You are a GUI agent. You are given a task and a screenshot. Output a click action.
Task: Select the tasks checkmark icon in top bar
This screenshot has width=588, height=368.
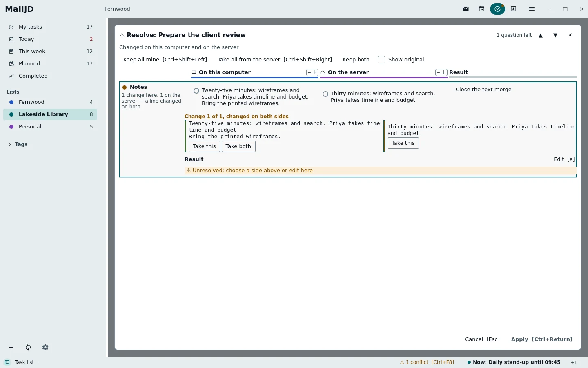click(x=498, y=9)
